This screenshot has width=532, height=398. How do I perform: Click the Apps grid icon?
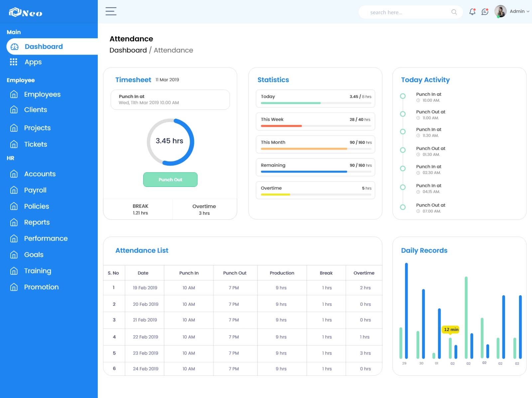pos(14,62)
